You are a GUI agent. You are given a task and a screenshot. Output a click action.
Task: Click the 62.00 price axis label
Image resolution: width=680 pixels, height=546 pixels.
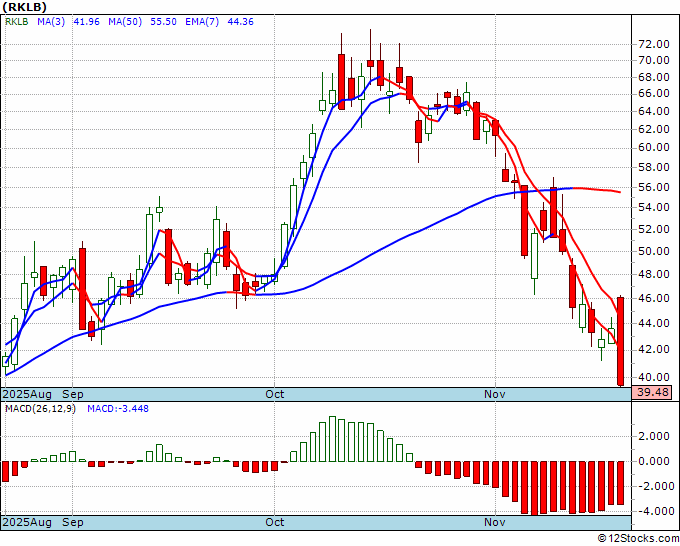654,129
